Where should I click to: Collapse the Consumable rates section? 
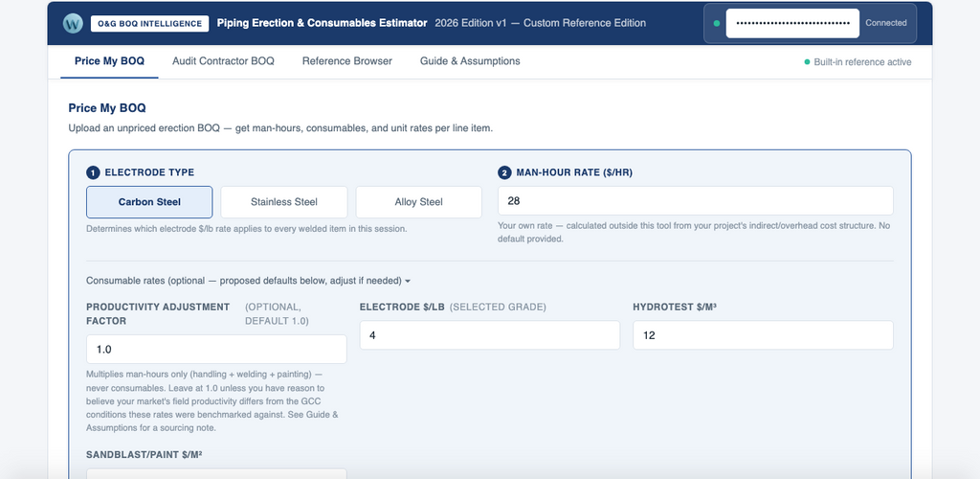248,281
